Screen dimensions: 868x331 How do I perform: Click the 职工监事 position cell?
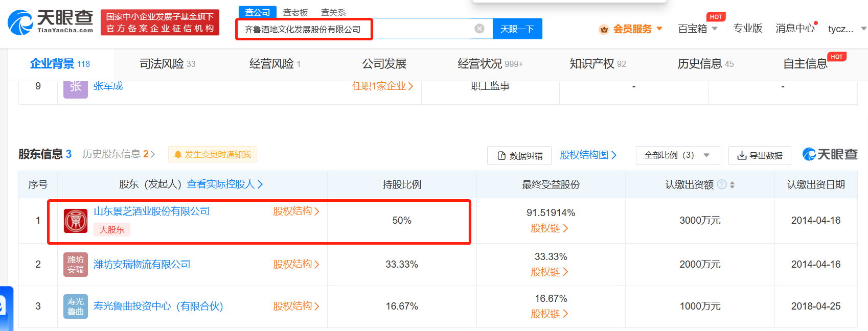click(x=490, y=86)
